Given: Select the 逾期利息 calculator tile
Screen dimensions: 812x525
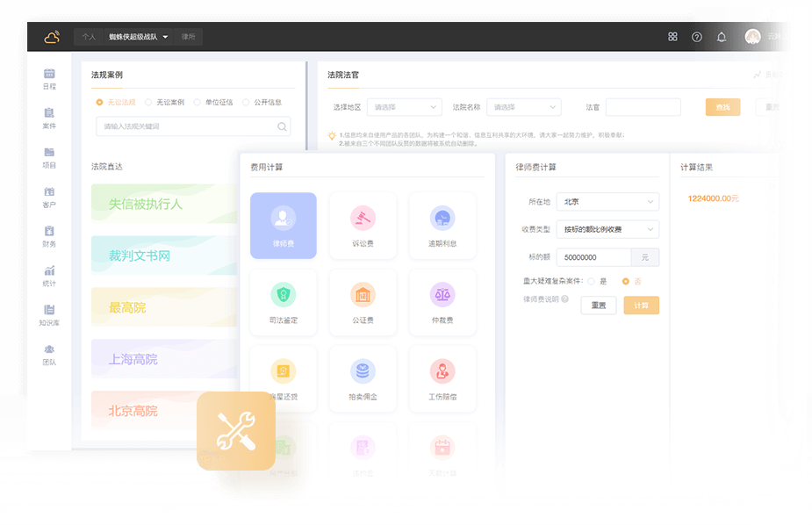Looking at the screenshot, I should 442,226.
